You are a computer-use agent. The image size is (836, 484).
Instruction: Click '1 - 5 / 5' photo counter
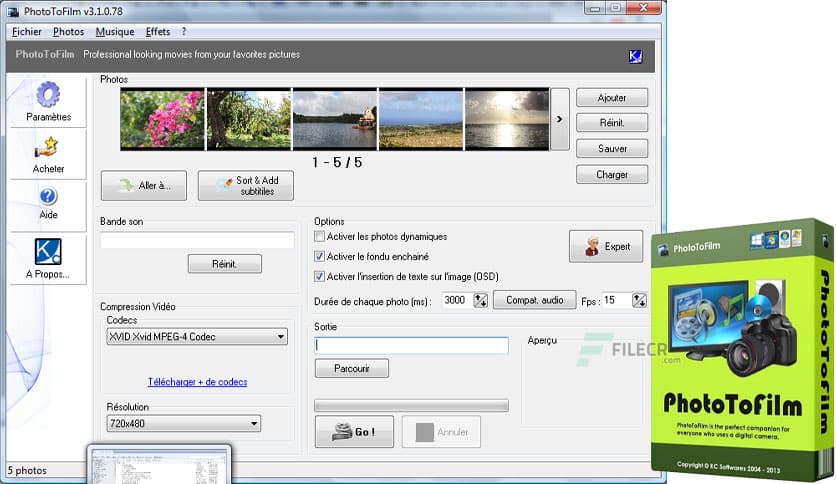pos(337,163)
